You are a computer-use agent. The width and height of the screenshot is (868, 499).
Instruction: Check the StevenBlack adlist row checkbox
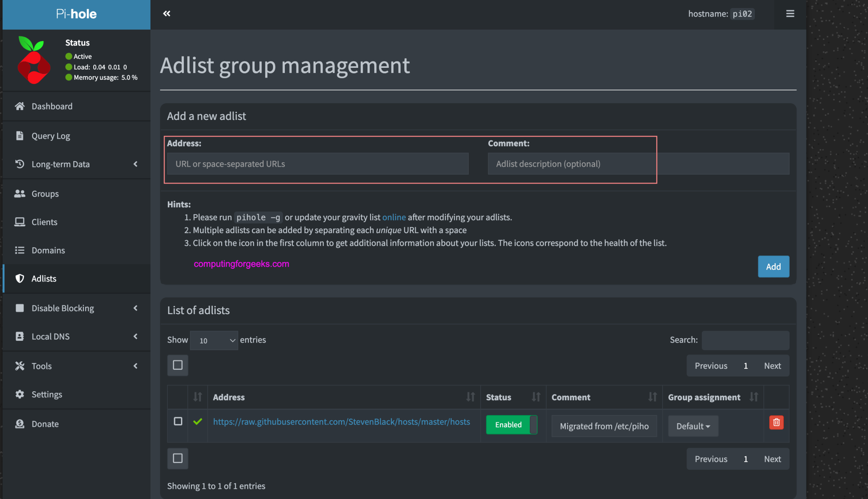[178, 421]
